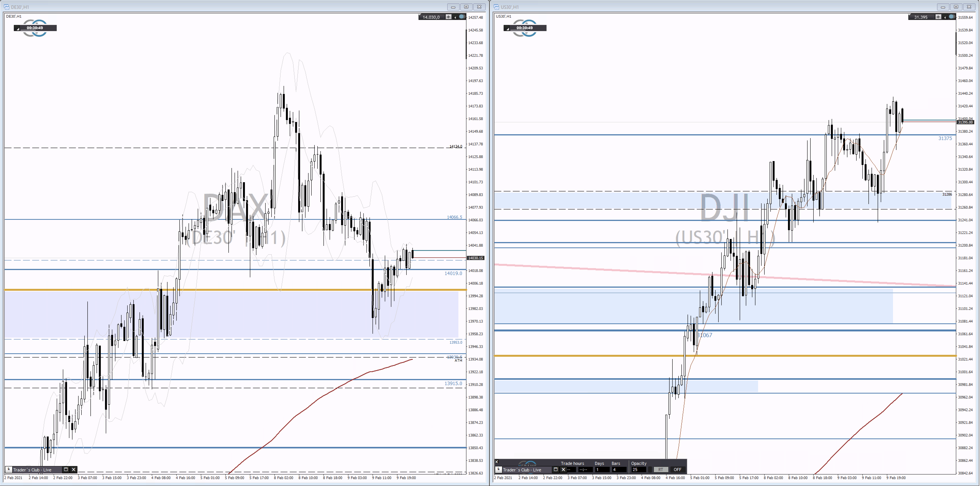Expand the US30 countdown timer panel corner arrow
The image size is (980, 486).
(507, 29)
